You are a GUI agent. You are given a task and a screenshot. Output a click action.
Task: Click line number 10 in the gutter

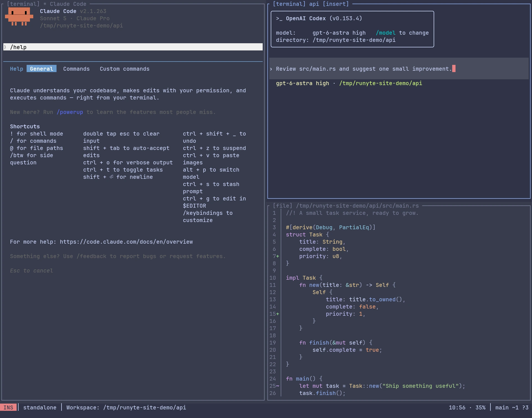[273, 278]
